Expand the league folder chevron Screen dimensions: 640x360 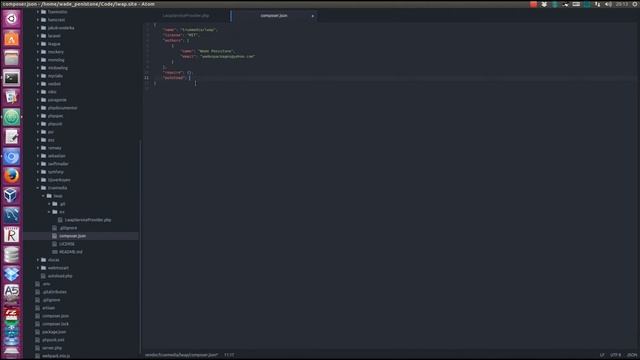point(38,44)
